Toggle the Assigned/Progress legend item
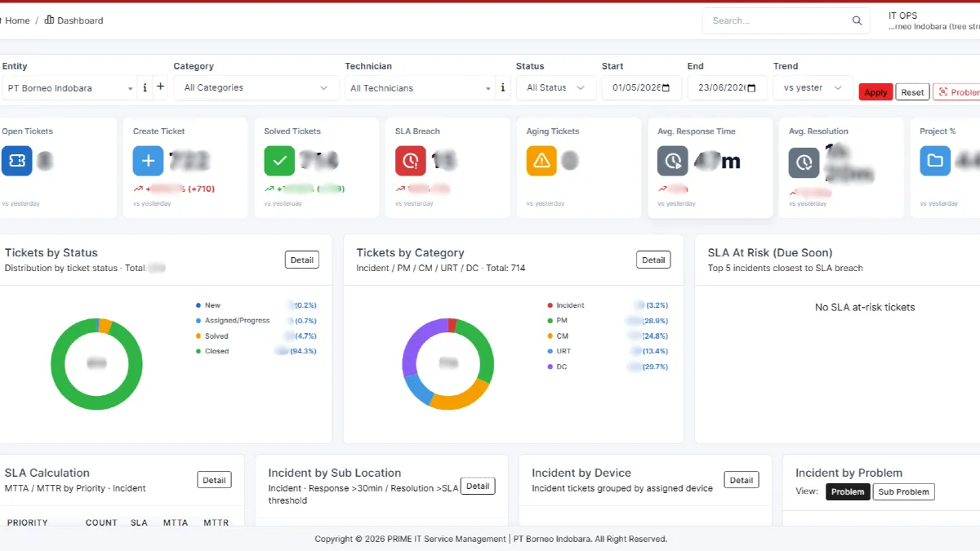This screenshot has width=980, height=551. point(233,321)
